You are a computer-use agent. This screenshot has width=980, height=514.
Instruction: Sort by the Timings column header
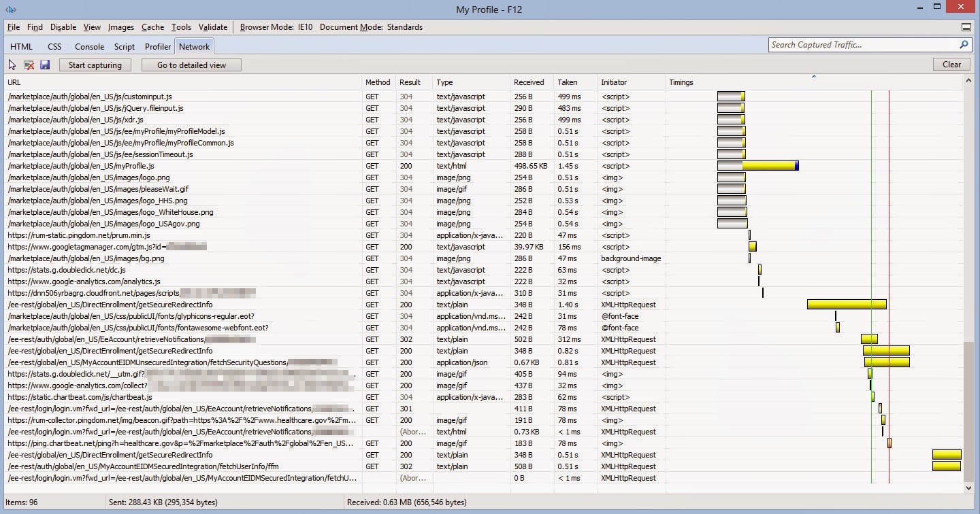tap(814, 82)
